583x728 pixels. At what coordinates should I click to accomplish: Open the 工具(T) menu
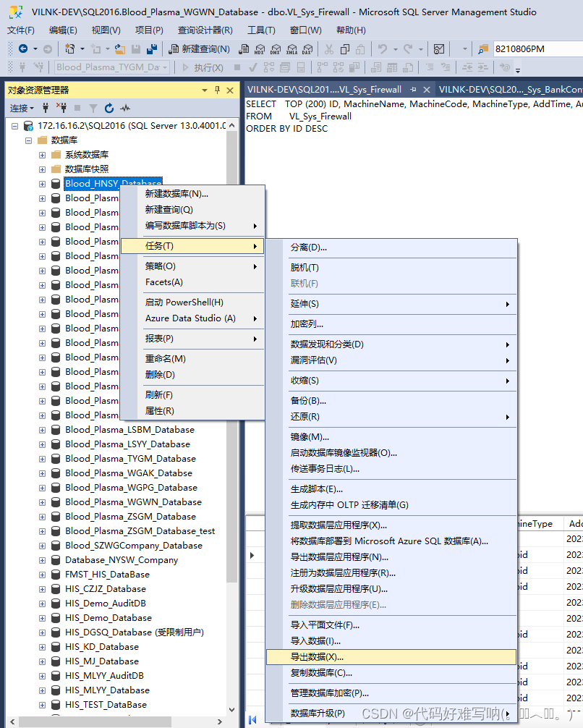[261, 30]
